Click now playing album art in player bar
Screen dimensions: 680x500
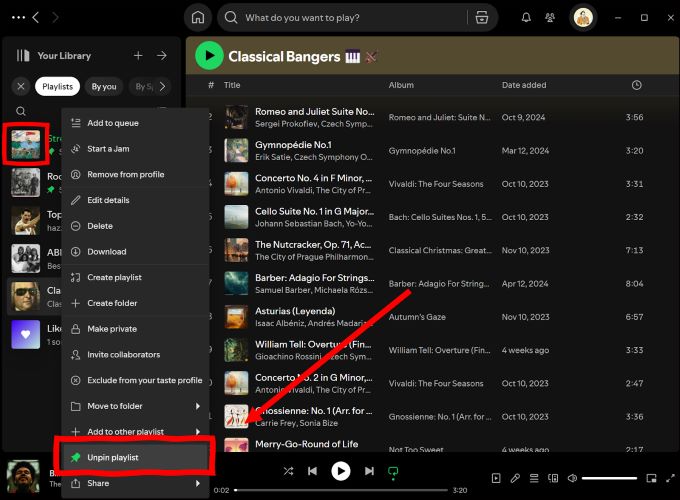pyautogui.click(x=23, y=477)
